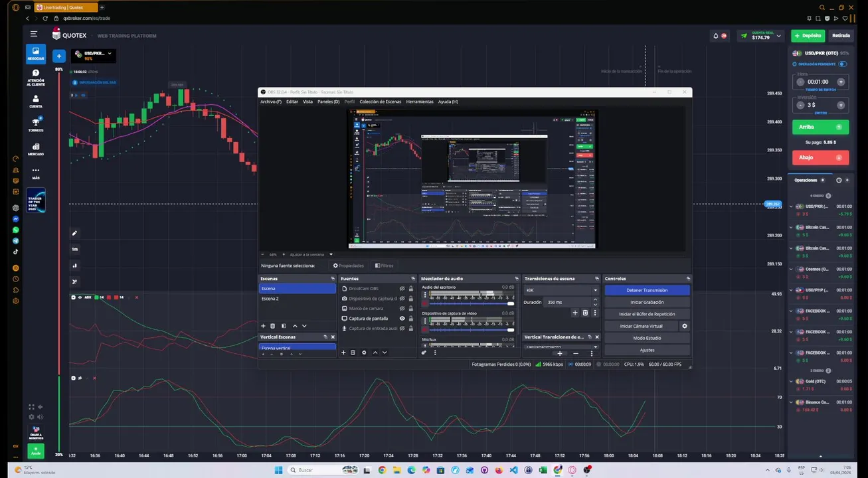Click the green Depósito button
Screen dimensions: 868x478
click(x=808, y=36)
